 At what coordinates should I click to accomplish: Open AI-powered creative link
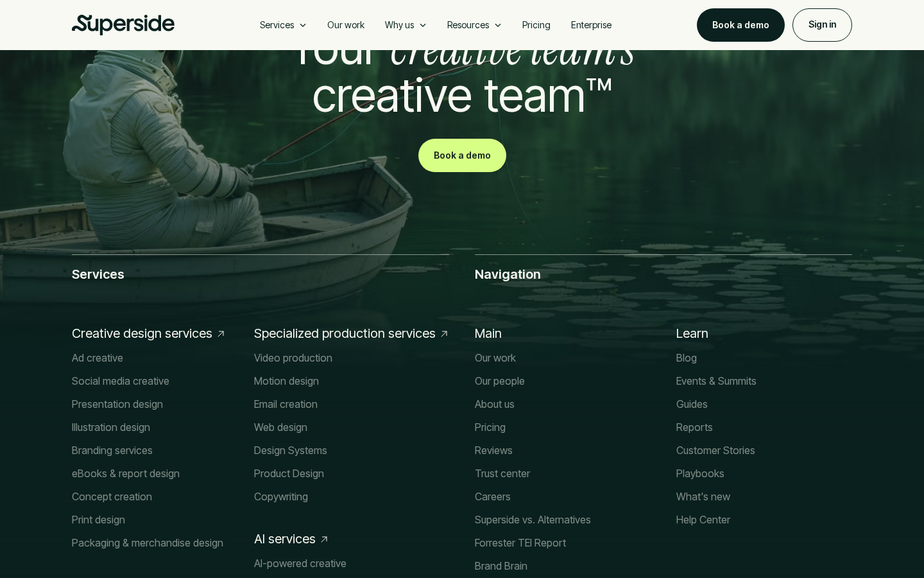tap(300, 563)
